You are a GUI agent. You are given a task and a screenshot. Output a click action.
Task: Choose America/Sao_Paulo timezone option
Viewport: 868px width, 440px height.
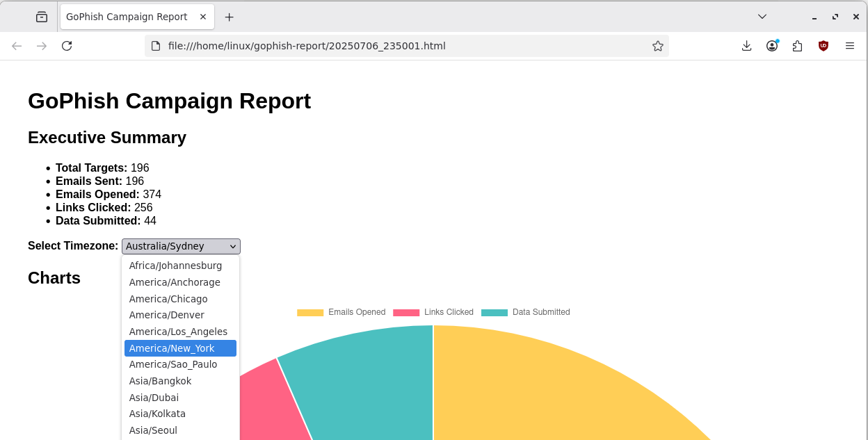point(180,364)
